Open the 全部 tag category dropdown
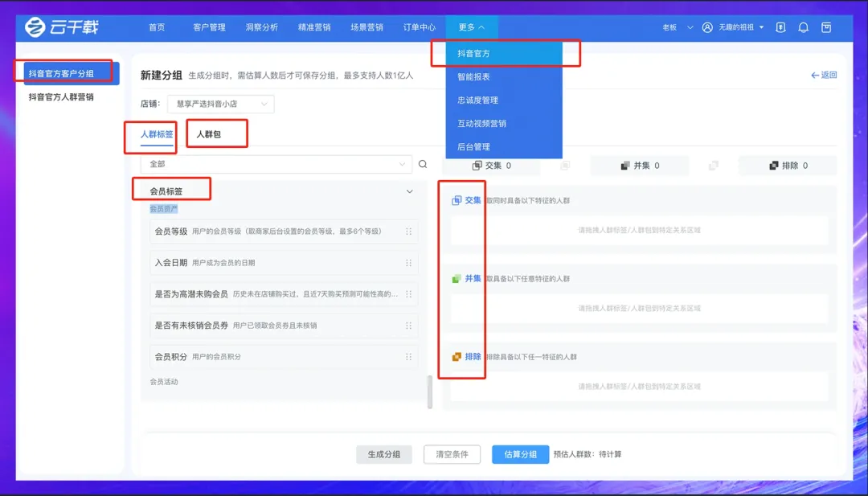This screenshot has height=496, width=868. 276,164
